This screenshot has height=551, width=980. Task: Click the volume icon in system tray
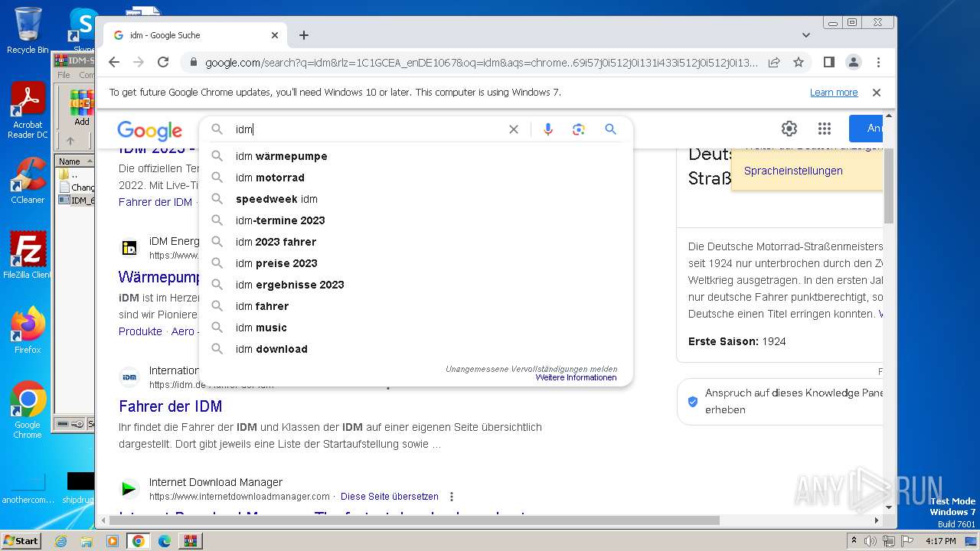coord(871,541)
